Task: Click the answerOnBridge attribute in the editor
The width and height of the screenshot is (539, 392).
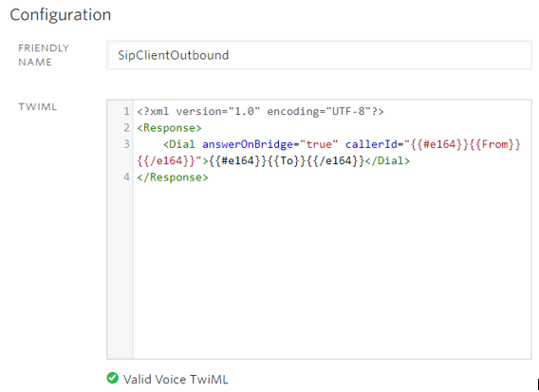Action: [248, 144]
